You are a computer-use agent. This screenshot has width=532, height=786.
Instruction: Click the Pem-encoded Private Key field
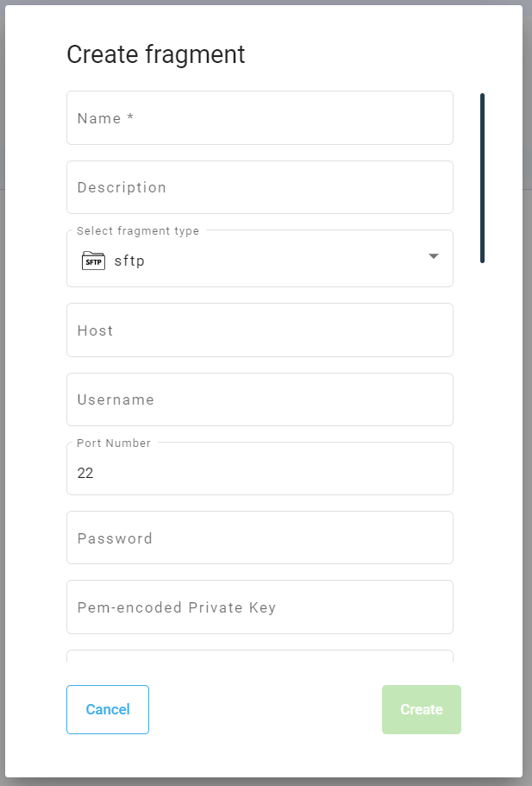tap(259, 607)
